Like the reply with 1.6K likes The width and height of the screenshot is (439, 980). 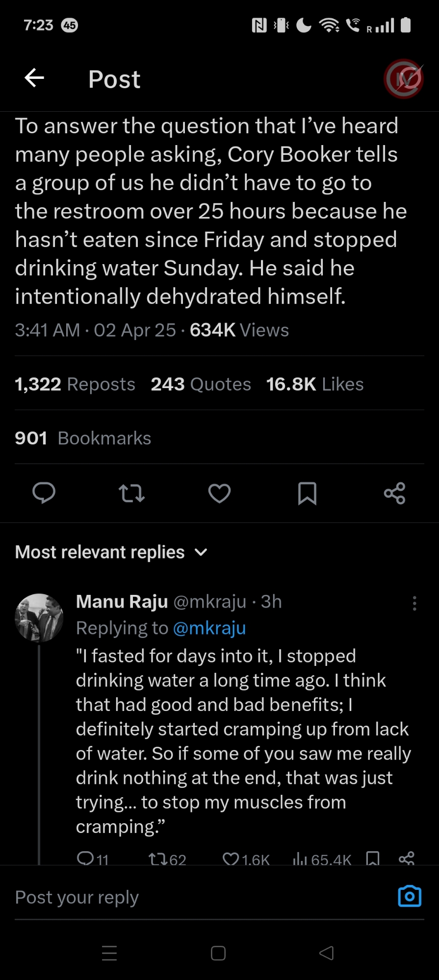(232, 858)
